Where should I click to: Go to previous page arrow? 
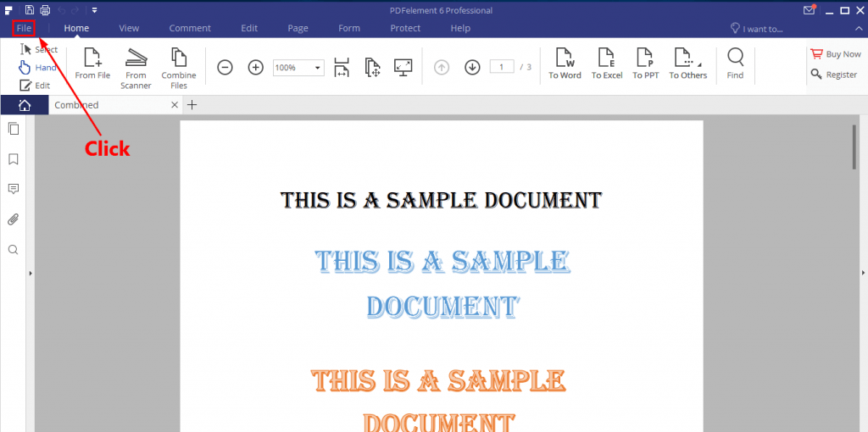441,68
